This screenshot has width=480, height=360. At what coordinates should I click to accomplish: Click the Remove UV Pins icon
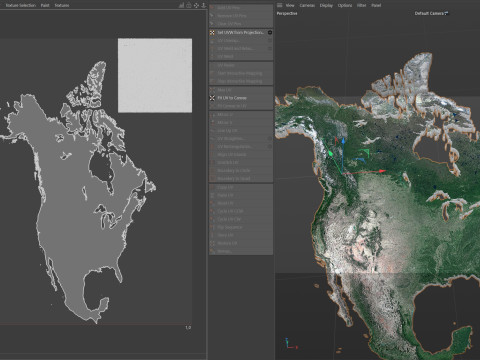(x=212, y=16)
